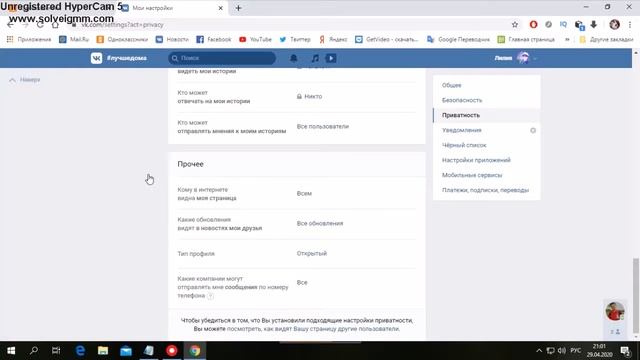Launch Edge from the taskbar
Image resolution: width=640 pixels, height=360 pixels.
tap(80, 351)
